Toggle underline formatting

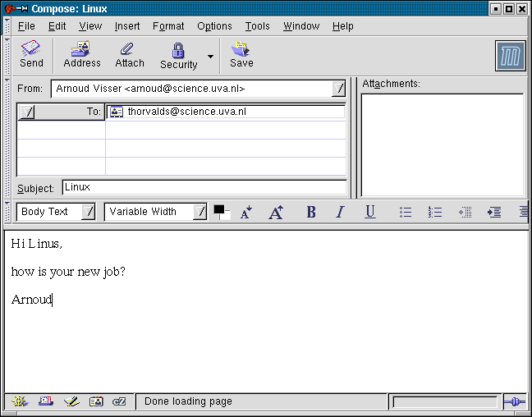(x=370, y=212)
